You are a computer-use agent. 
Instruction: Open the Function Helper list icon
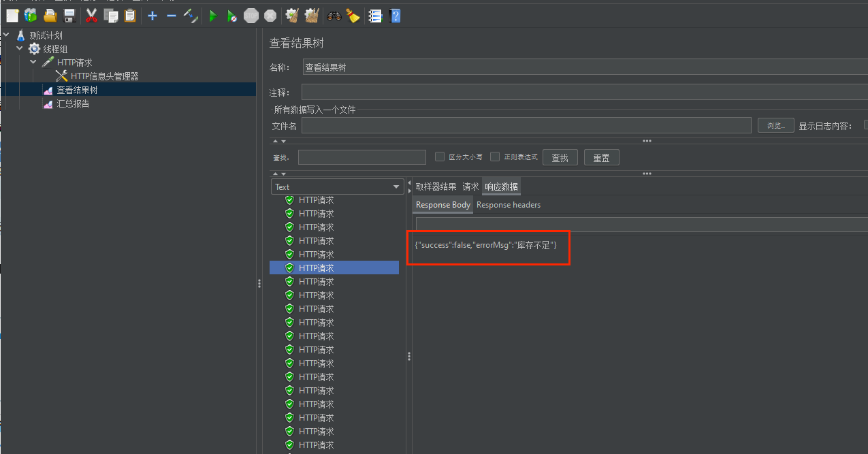(x=375, y=15)
